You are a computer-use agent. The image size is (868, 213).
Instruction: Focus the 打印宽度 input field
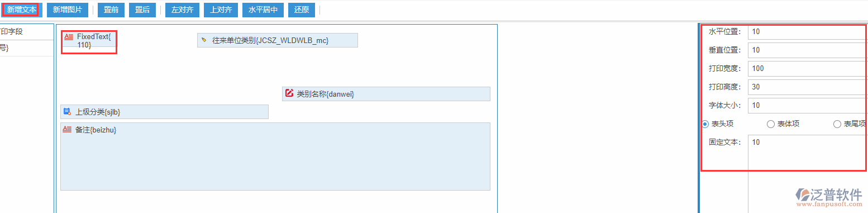click(808, 69)
